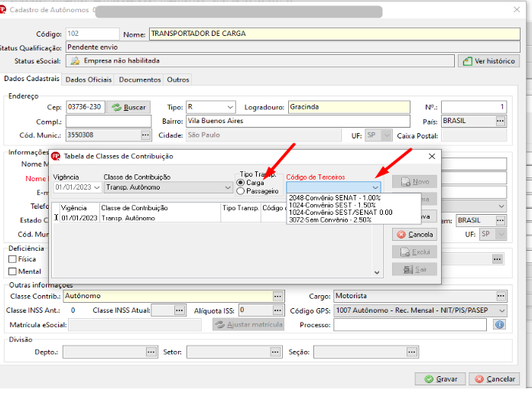The image size is (532, 393).
Task: Expand the Classe de Contribuição dropdown
Action: (x=228, y=187)
